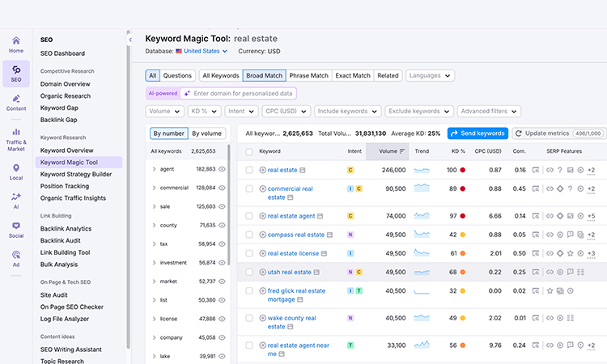Click the star SERP feature in 'fred glick' row
This screenshot has height=364, width=607.
click(x=550, y=291)
